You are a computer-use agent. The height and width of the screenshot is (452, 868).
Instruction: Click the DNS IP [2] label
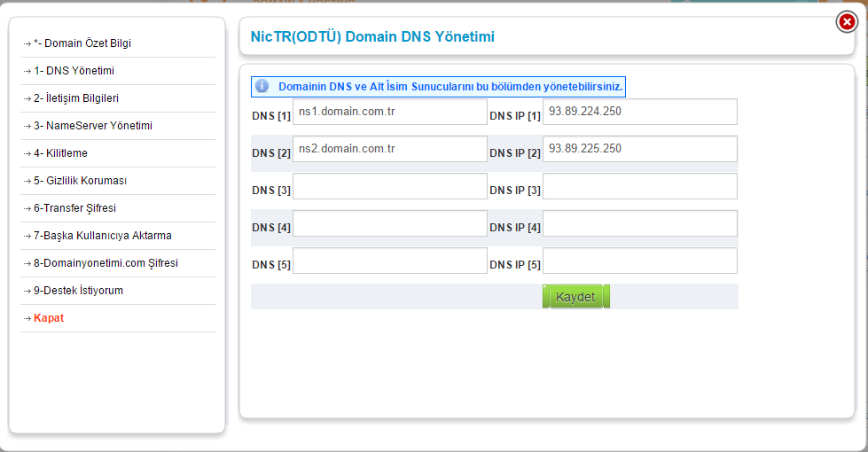coord(515,153)
